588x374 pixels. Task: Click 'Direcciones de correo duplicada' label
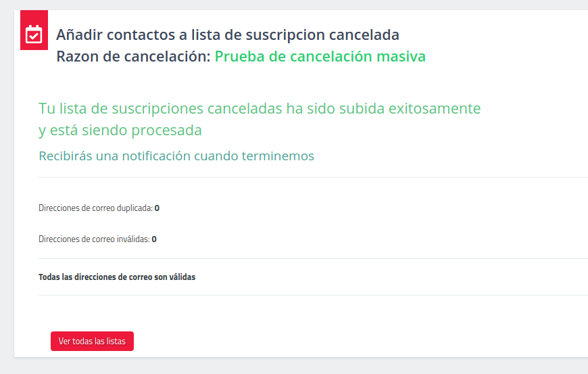point(95,208)
